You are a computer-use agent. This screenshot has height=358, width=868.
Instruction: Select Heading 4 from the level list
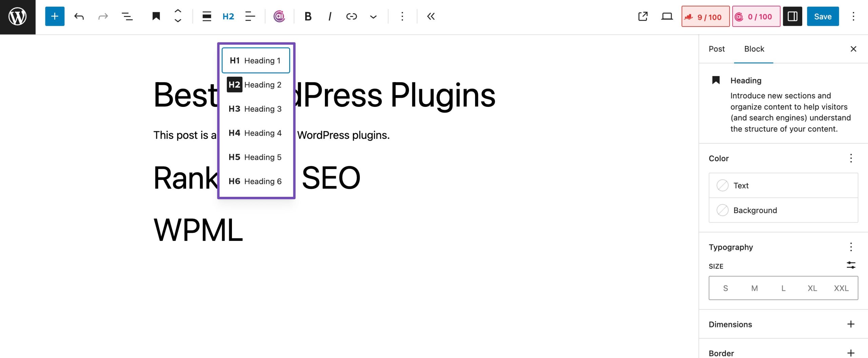pos(256,133)
